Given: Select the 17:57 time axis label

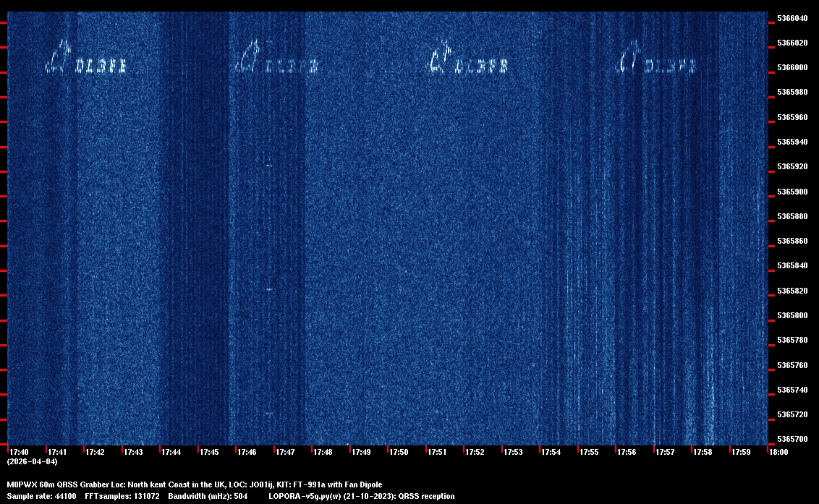Looking at the screenshot, I should [665, 452].
